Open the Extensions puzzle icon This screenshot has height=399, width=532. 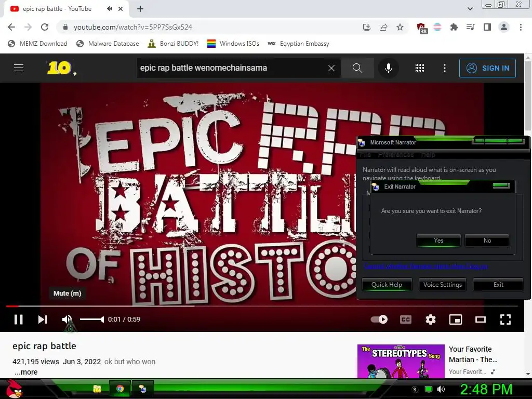click(454, 27)
